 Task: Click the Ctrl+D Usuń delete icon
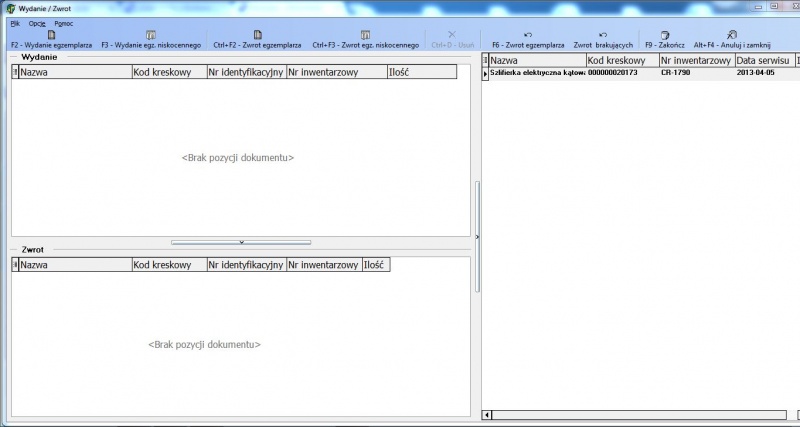pyautogui.click(x=452, y=34)
